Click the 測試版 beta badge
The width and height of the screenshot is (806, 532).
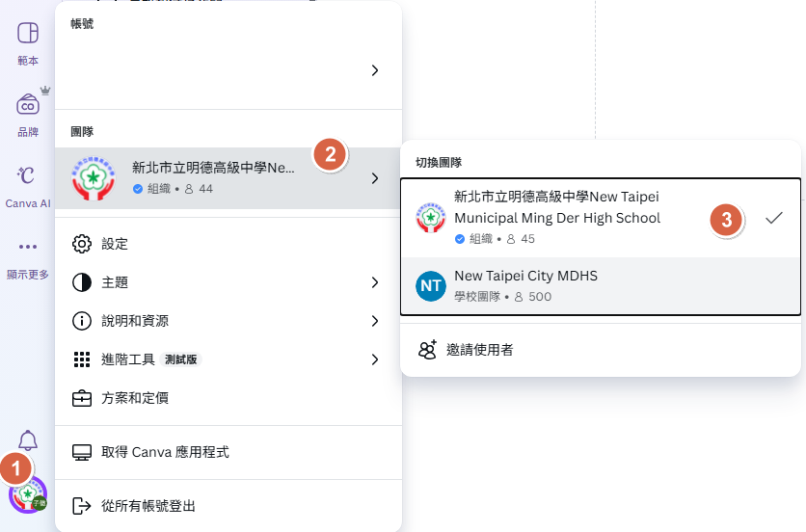tap(181, 359)
